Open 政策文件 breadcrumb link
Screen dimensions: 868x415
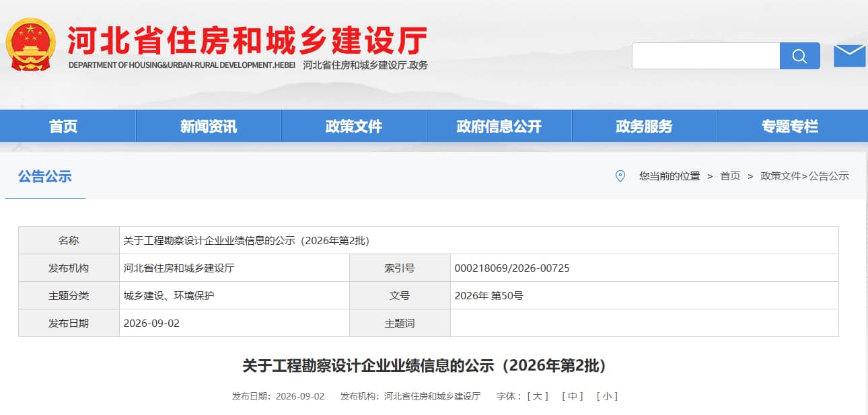coord(781,176)
